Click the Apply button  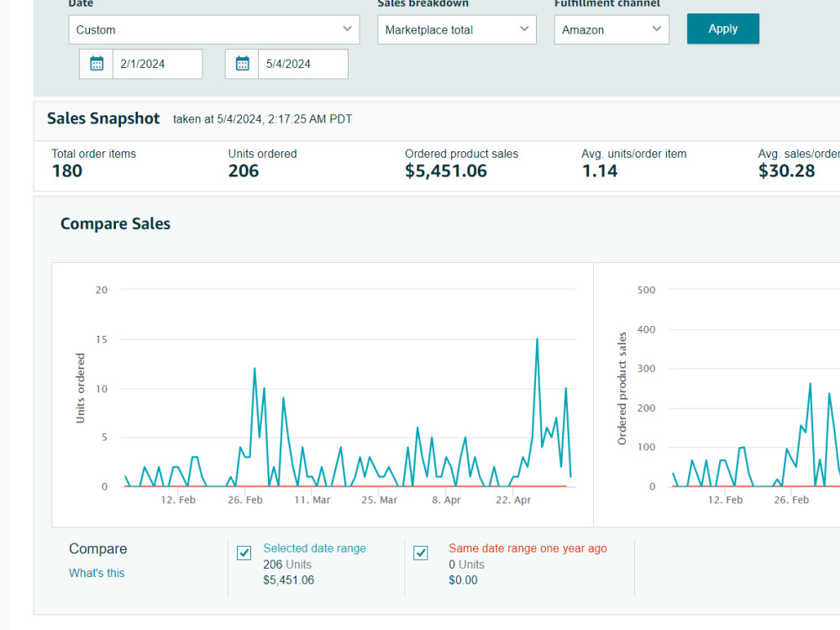coord(722,29)
